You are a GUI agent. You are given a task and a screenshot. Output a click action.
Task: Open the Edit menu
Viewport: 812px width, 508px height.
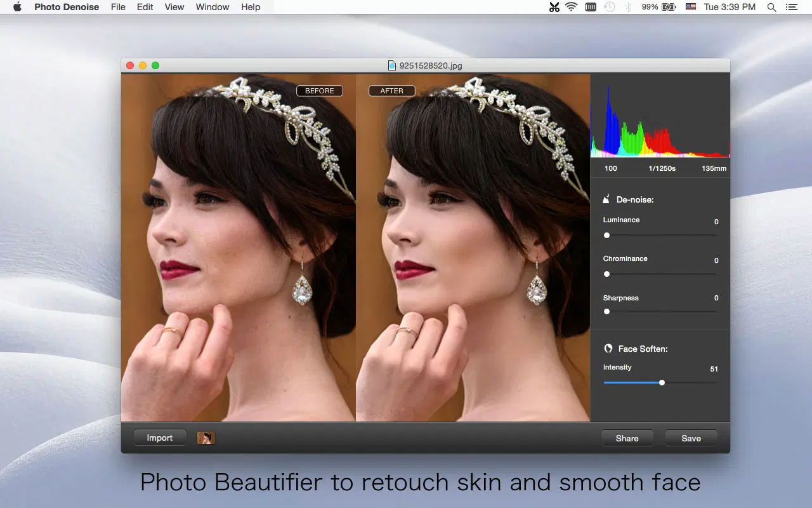[145, 7]
